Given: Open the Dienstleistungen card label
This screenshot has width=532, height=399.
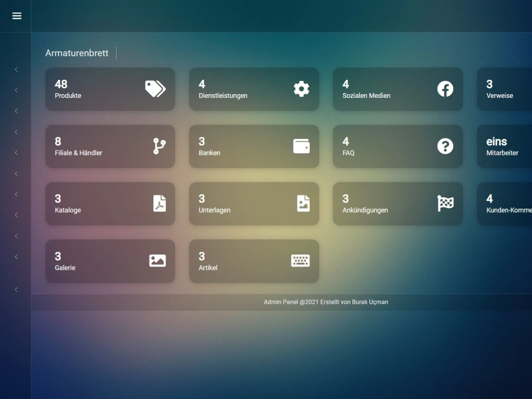Looking at the screenshot, I should [x=223, y=96].
